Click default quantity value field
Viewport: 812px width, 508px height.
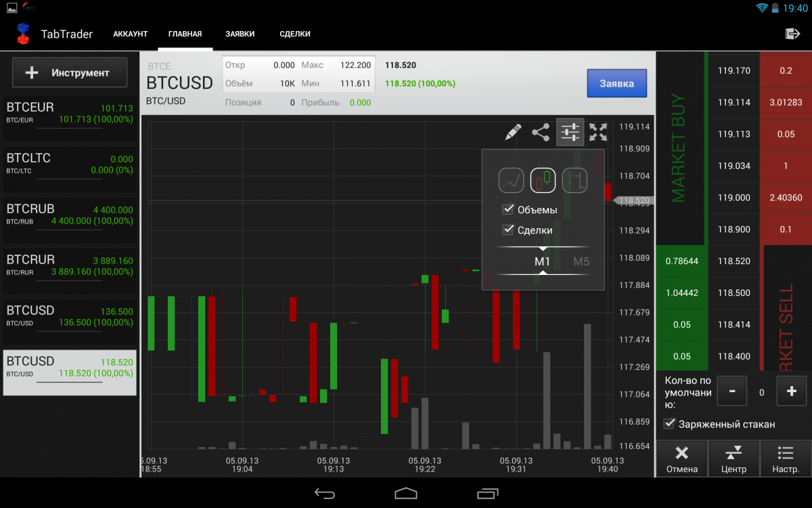click(761, 391)
